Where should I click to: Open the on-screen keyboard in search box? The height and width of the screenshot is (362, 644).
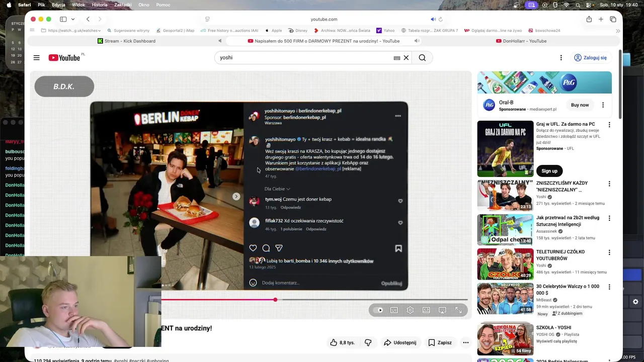[397, 58]
